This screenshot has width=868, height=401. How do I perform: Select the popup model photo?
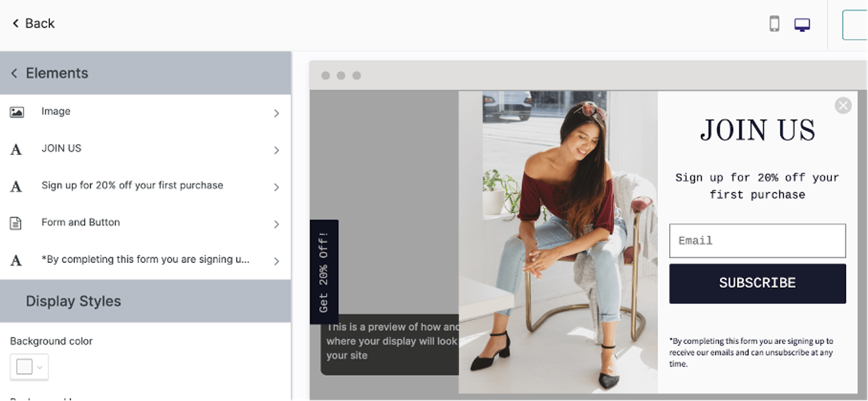[x=558, y=242]
